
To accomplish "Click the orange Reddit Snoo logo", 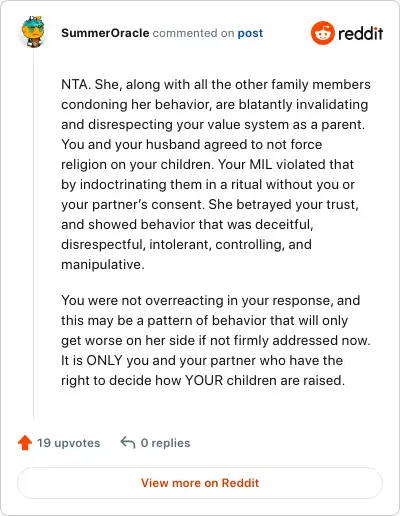I will click(x=323, y=33).
